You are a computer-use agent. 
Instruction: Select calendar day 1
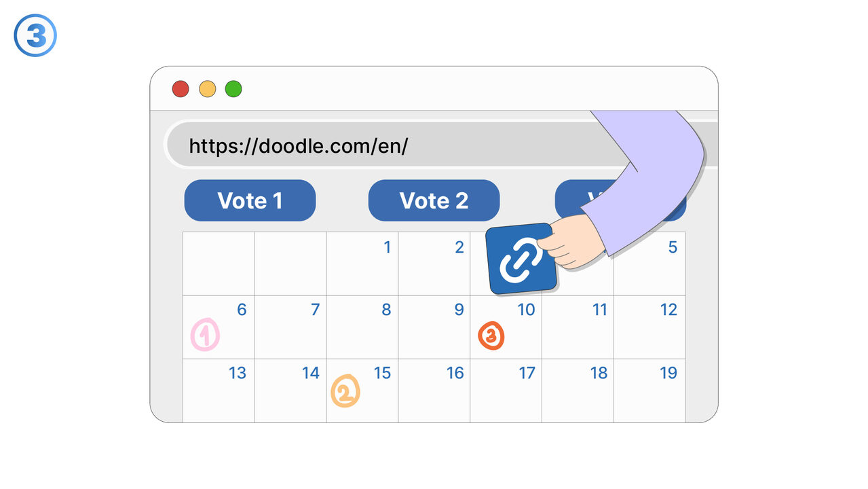[x=363, y=263]
